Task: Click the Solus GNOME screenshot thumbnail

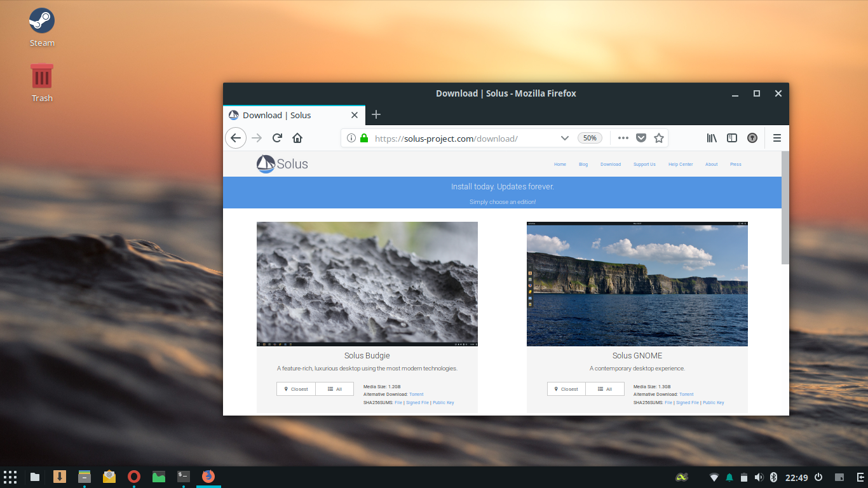Action: tap(637, 284)
